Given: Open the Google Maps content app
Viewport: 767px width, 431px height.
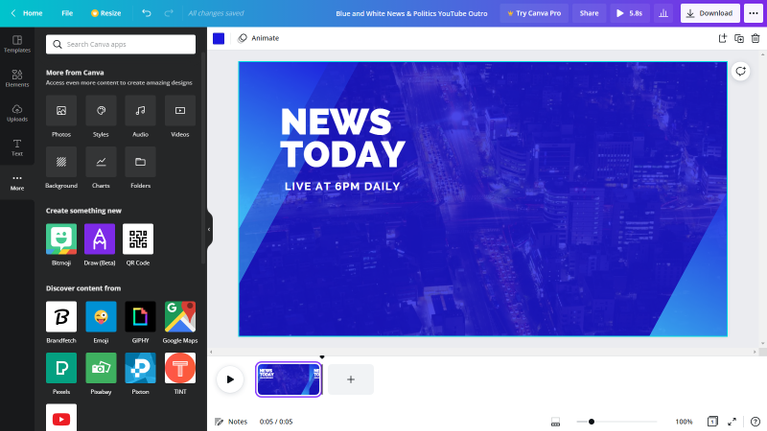Looking at the screenshot, I should point(180,317).
